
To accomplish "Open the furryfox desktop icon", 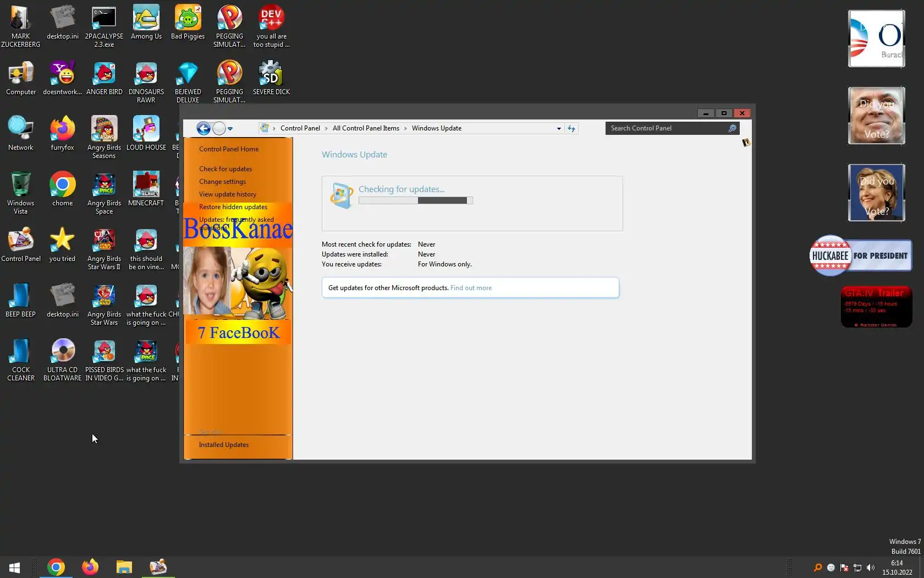I will [x=62, y=134].
